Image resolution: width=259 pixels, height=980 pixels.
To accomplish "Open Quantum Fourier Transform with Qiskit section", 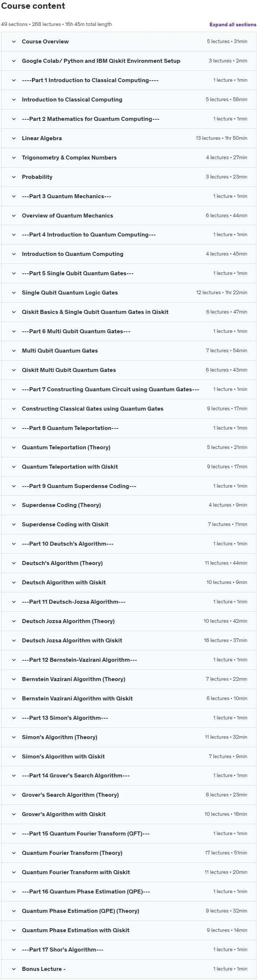I will pos(128,872).
